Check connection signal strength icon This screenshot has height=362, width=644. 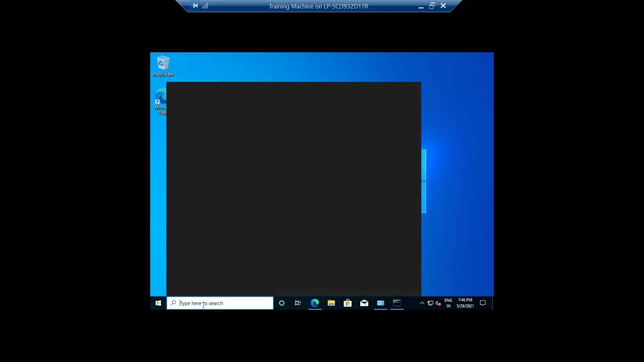tap(205, 6)
